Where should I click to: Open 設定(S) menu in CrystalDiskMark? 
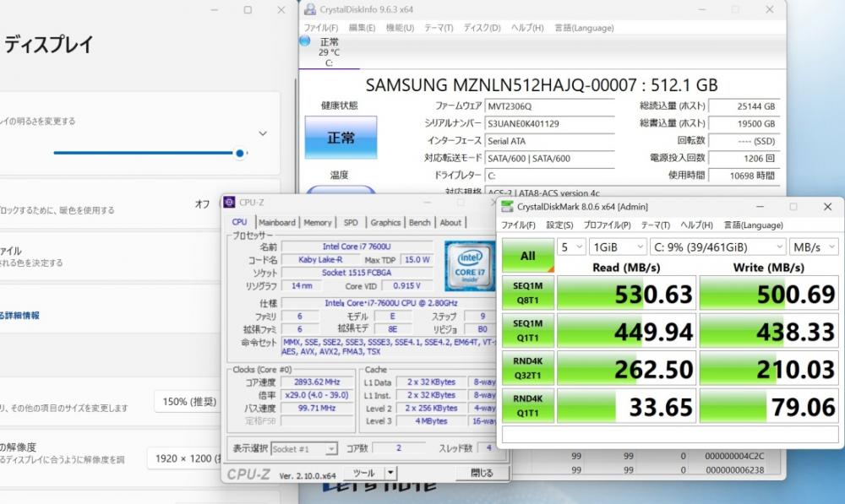coord(559,225)
